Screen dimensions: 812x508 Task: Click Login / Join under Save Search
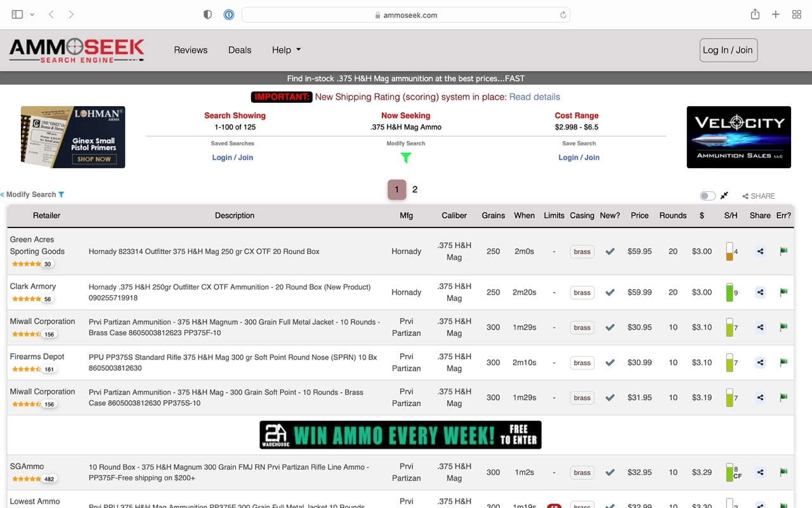click(579, 157)
